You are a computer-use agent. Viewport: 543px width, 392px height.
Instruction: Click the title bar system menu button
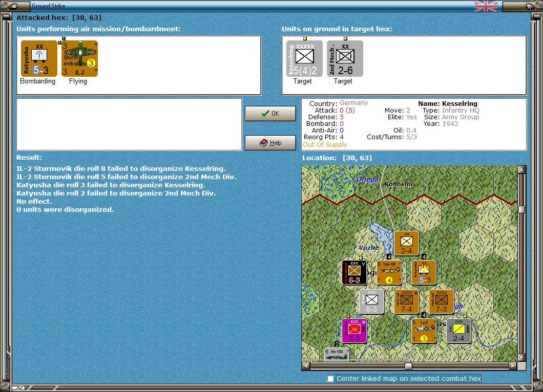(x=13, y=6)
